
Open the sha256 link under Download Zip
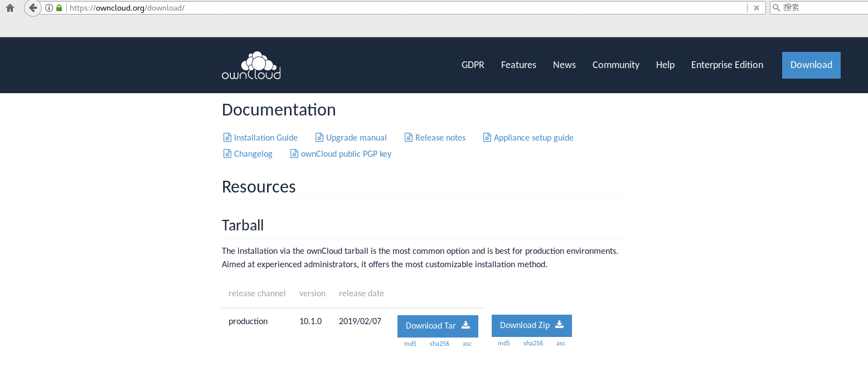(533, 343)
